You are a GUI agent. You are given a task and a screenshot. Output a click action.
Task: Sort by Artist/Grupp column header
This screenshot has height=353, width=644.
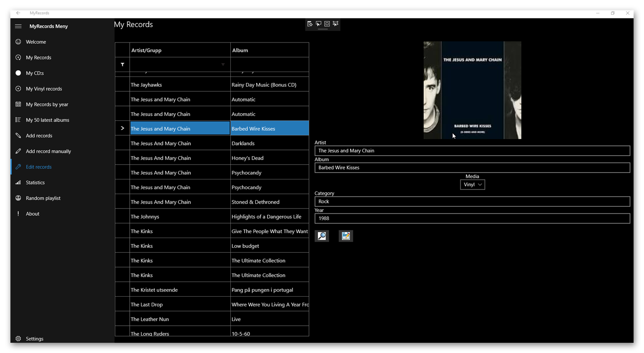180,50
